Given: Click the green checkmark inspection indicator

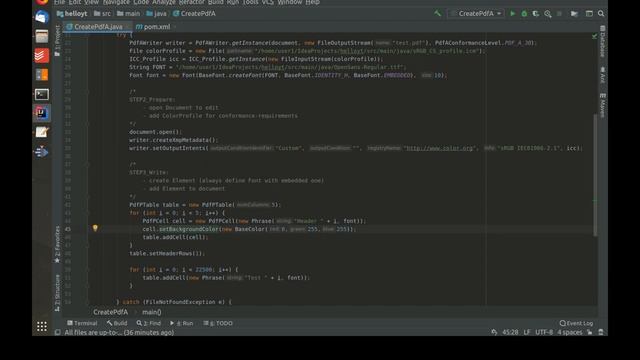Looking at the screenshot, I should coord(594,36).
